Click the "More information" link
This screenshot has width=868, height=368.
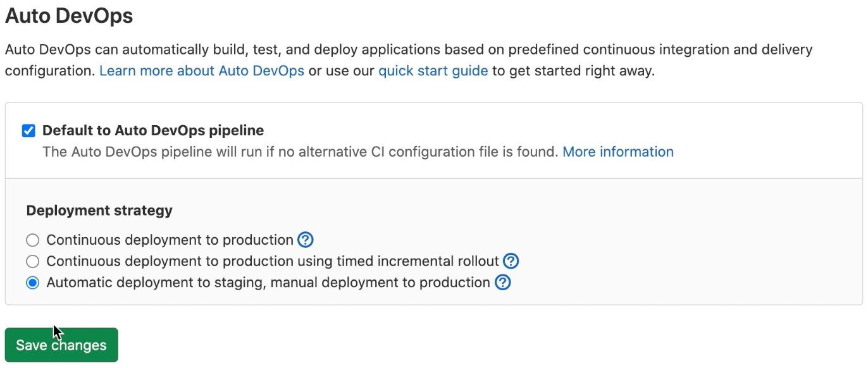click(617, 151)
